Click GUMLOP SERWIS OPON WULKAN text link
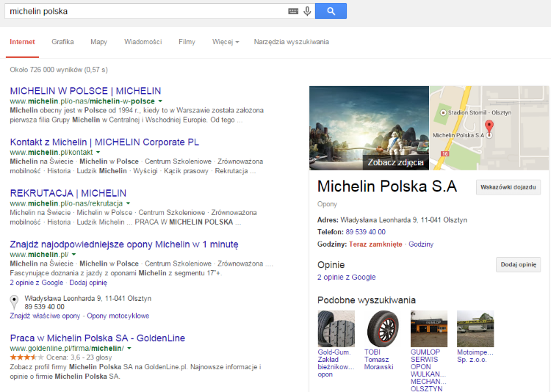551x392 pixels. tap(428, 370)
